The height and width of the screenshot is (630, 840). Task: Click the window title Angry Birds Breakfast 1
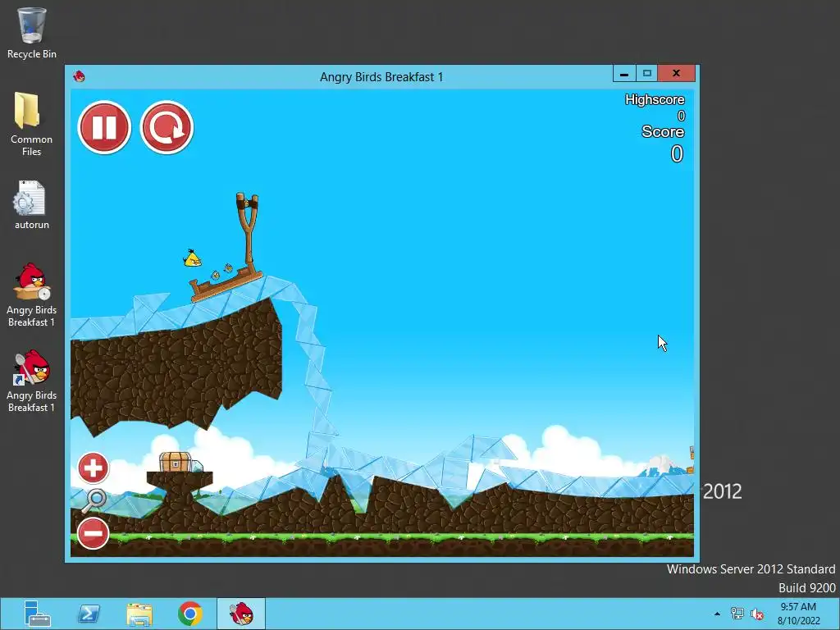tap(381, 76)
